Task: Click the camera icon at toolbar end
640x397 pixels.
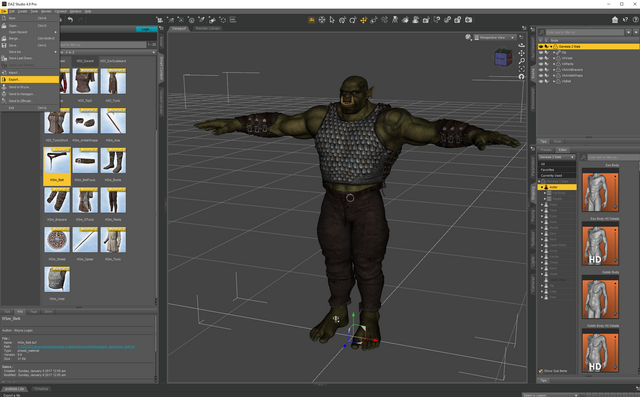Action: (469, 20)
